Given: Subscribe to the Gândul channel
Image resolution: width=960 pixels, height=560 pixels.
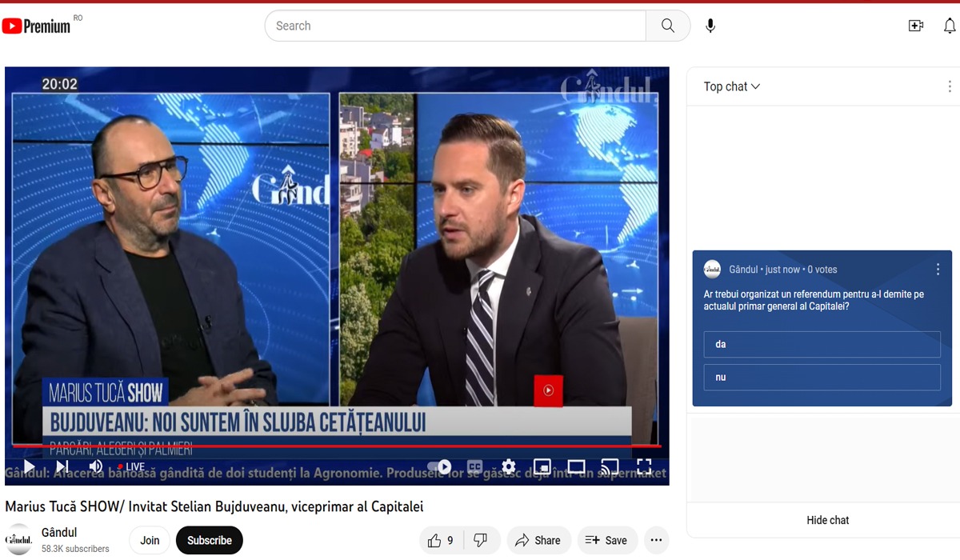Looking at the screenshot, I should pos(210,541).
